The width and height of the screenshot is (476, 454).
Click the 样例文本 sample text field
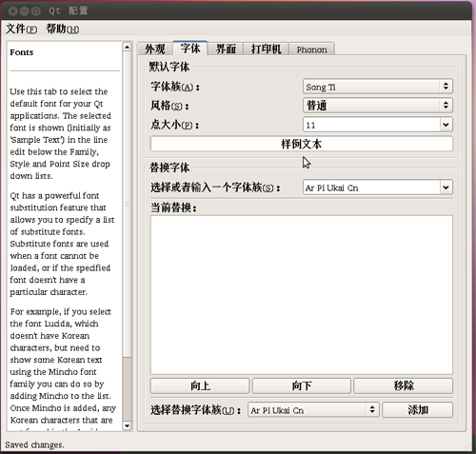[302, 144]
